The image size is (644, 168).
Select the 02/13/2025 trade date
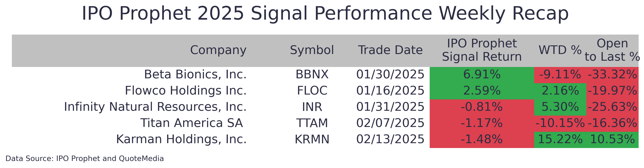coord(390,139)
